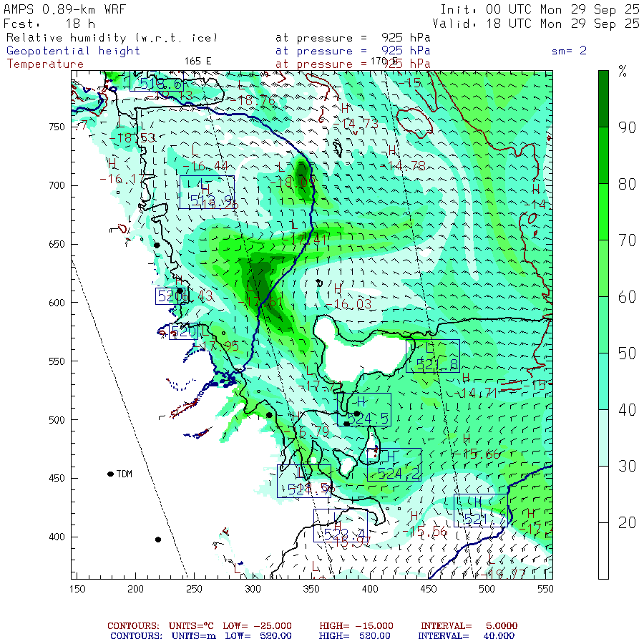Click the '165 E' longitude label

pyautogui.click(x=198, y=62)
